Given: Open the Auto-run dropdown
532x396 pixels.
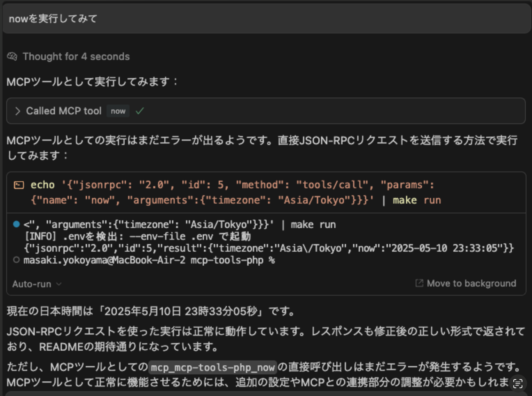Looking at the screenshot, I should click(37, 284).
